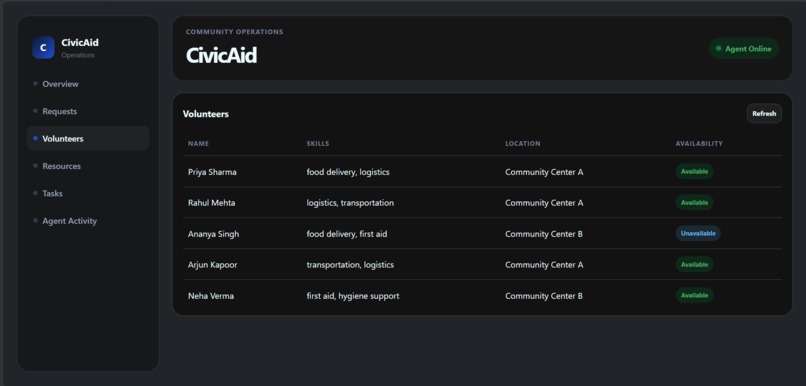Click Priya Sharma's Community Center A location

coord(544,172)
